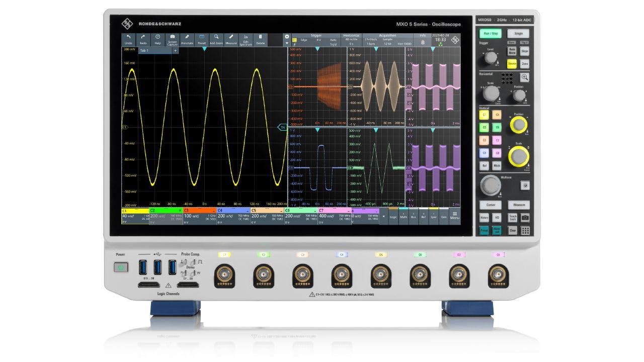Screen dimensions: 644x362
Task: Open the Menu at bottom right of screen
Action: pos(454,216)
